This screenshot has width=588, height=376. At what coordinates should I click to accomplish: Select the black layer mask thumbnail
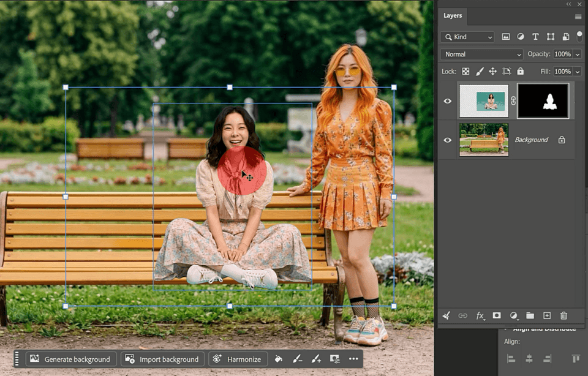click(x=543, y=101)
